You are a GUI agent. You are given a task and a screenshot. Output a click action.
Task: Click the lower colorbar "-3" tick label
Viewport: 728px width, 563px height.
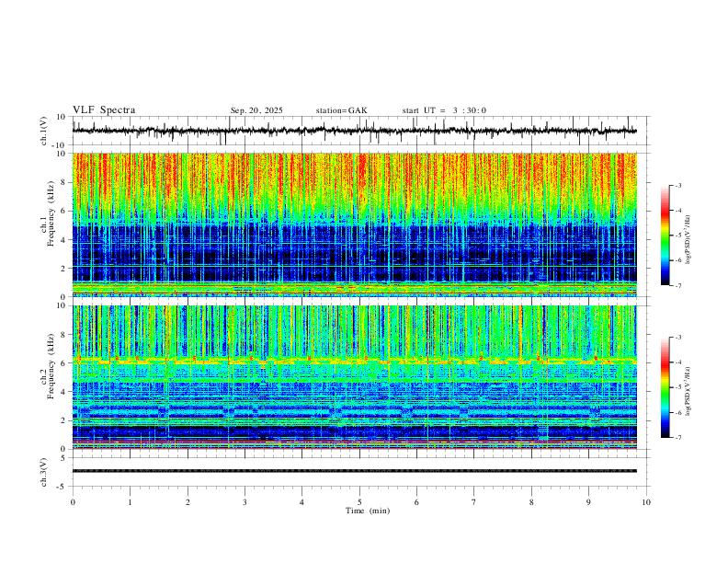click(x=677, y=338)
